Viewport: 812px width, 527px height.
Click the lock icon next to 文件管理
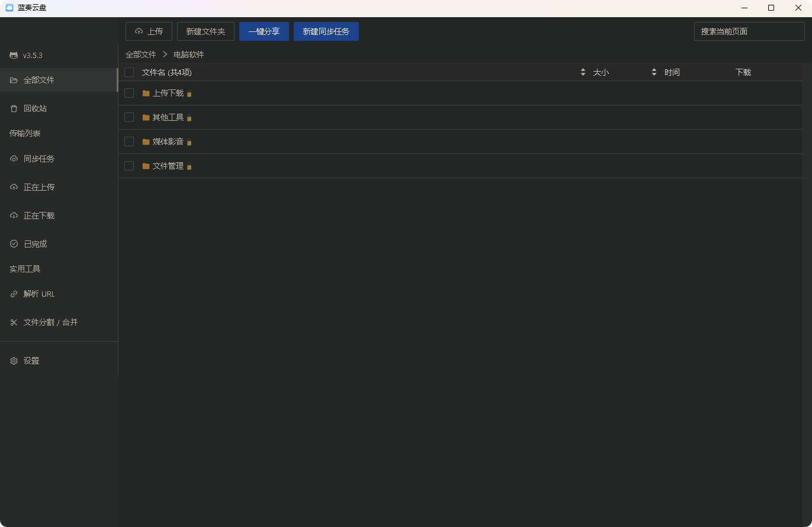189,166
